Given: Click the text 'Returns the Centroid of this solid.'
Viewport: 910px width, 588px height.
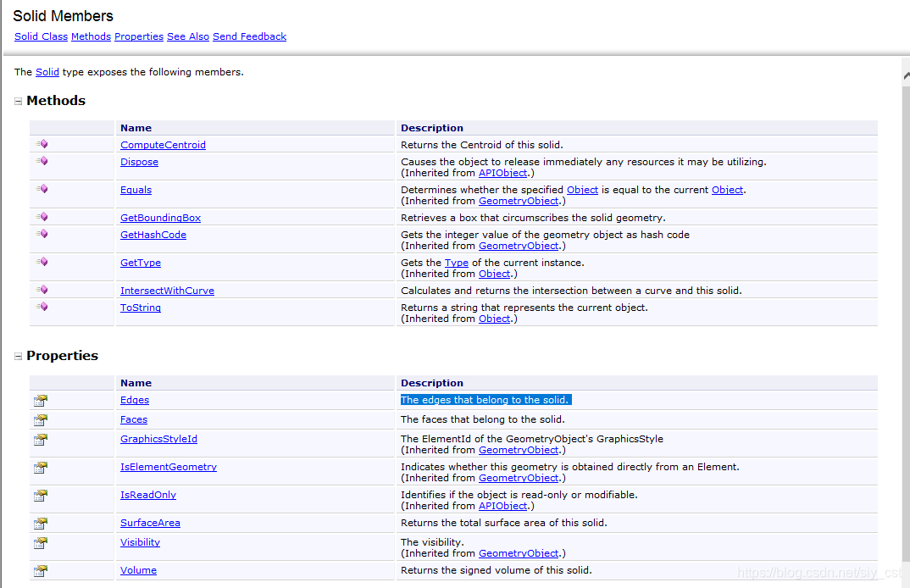Looking at the screenshot, I should tap(482, 145).
